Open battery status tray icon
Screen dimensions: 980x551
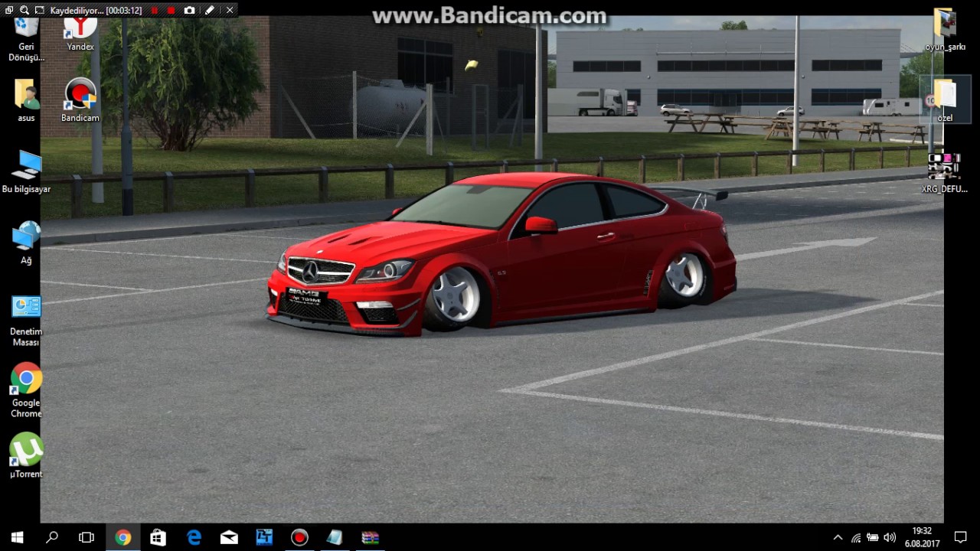873,537
